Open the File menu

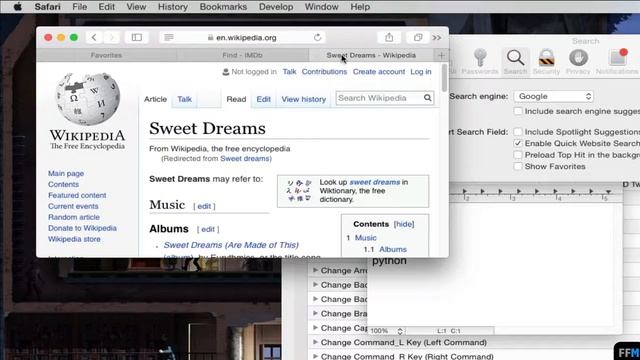coord(79,7)
